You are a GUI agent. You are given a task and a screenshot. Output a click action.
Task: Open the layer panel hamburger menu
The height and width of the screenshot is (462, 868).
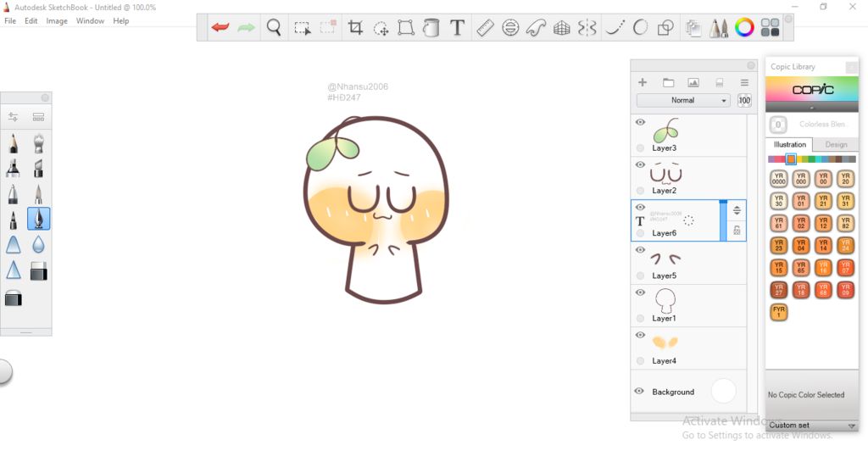tap(744, 82)
